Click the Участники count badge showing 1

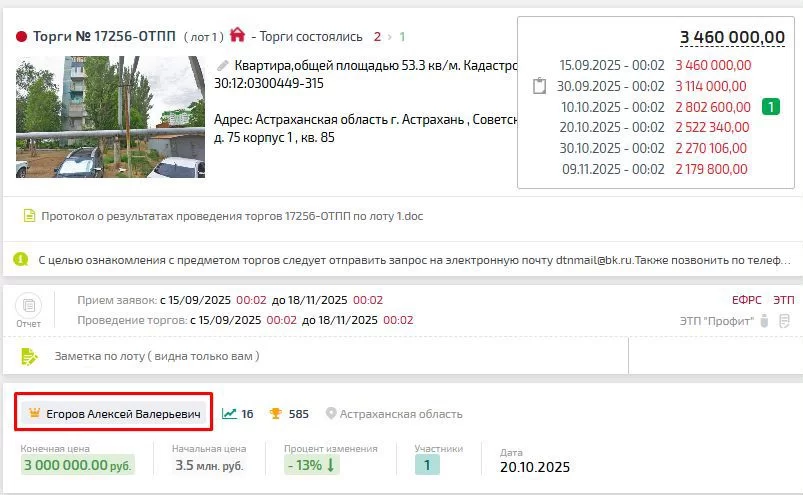[427, 465]
